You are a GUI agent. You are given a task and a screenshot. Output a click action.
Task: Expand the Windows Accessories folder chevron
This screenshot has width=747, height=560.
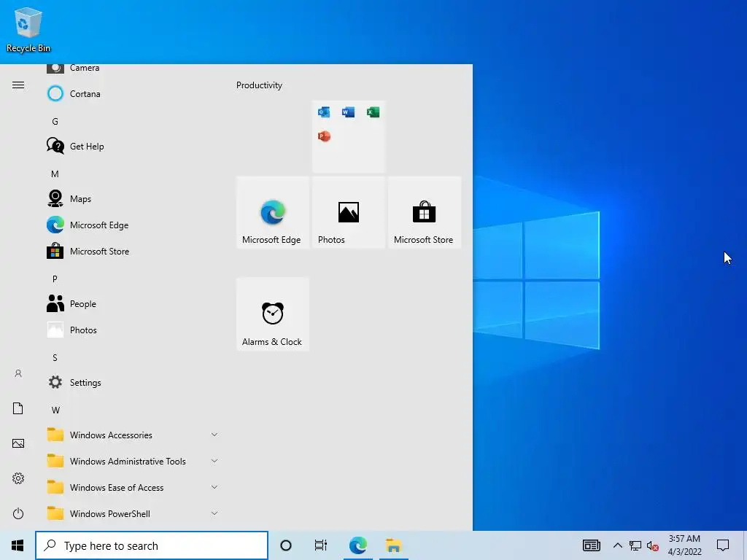214,435
